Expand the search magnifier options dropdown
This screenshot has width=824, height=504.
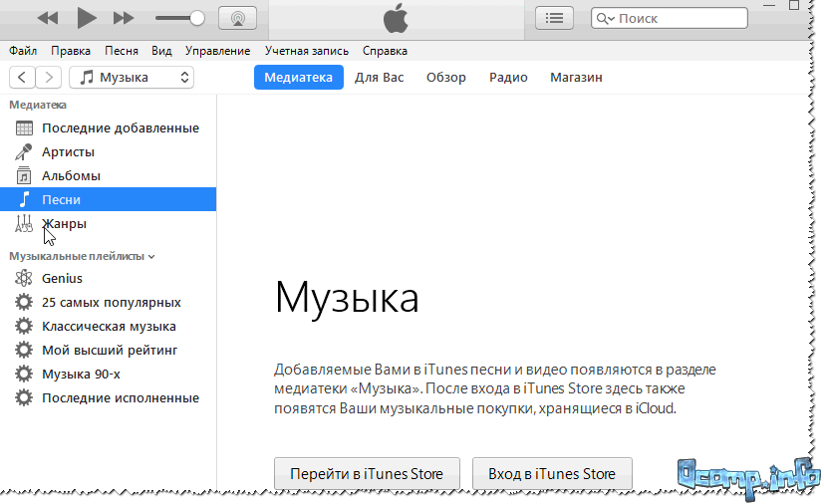point(606,18)
